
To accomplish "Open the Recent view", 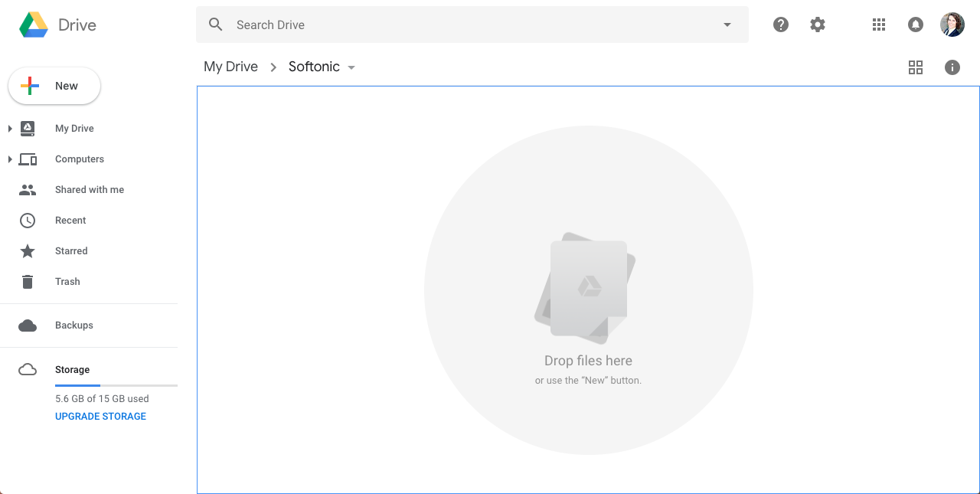I will point(70,220).
